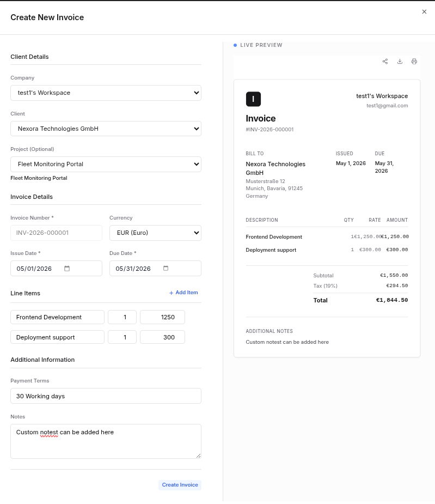The image size is (435, 504).
Task: Click the Create Invoice button
Action: click(180, 485)
